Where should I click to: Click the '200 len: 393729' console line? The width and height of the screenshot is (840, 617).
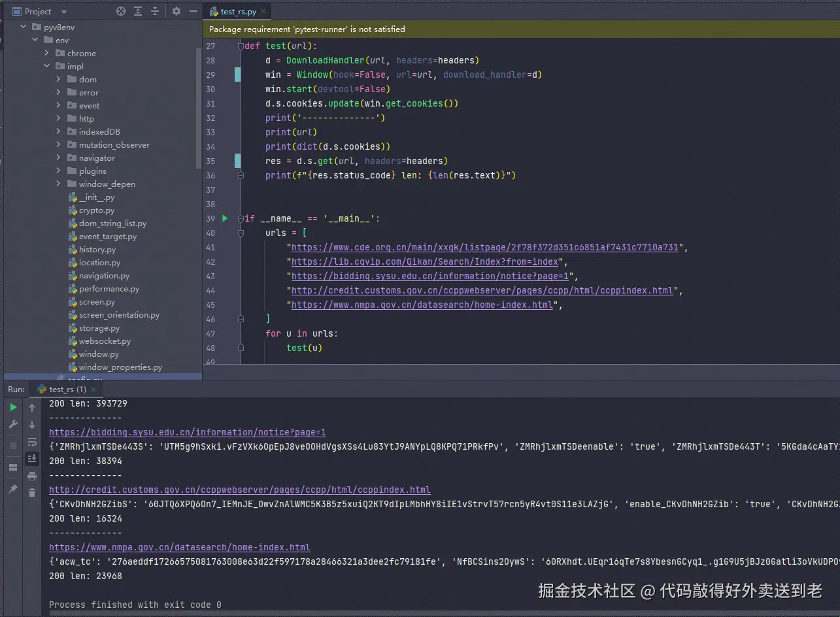tap(88, 403)
